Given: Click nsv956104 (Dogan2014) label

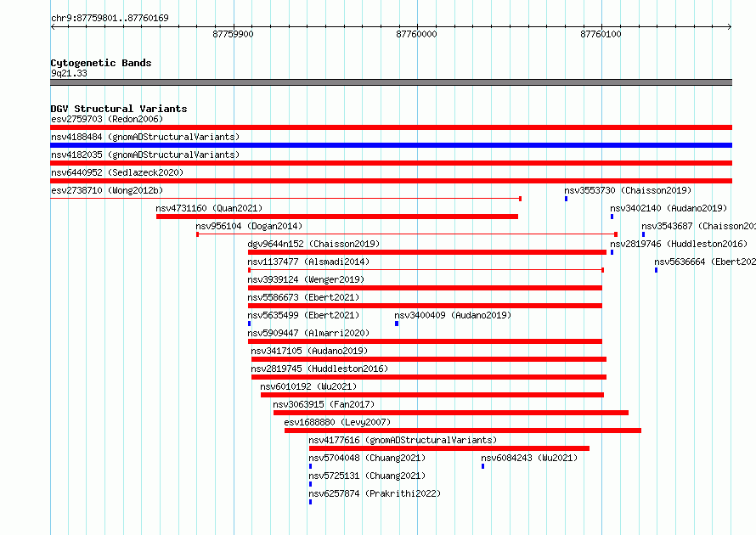Looking at the screenshot, I should click(x=249, y=226).
